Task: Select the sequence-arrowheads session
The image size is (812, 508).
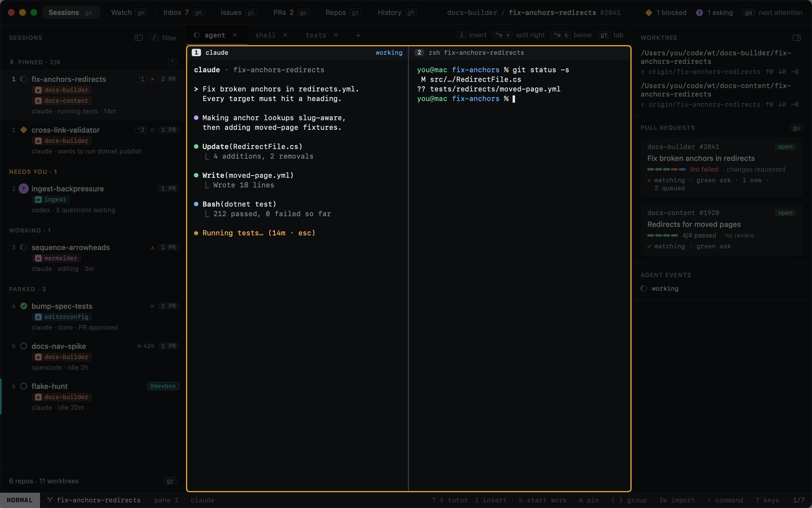Action: pos(93,258)
